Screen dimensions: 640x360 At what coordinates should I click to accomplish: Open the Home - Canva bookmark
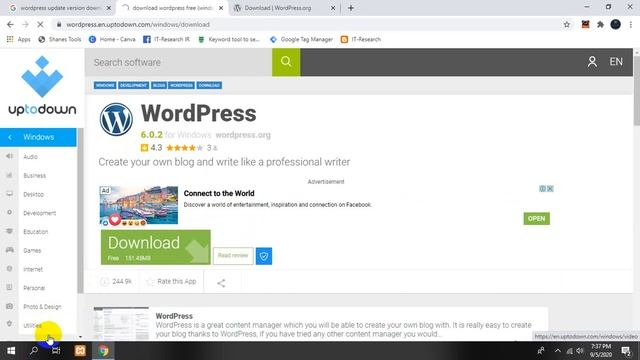112,39
